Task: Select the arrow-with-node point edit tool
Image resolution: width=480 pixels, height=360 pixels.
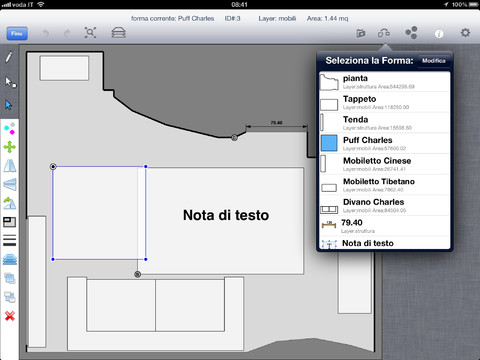Action: point(10,82)
